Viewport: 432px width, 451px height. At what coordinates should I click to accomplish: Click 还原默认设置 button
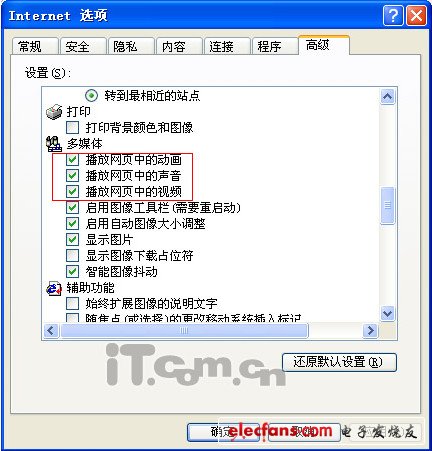click(339, 362)
